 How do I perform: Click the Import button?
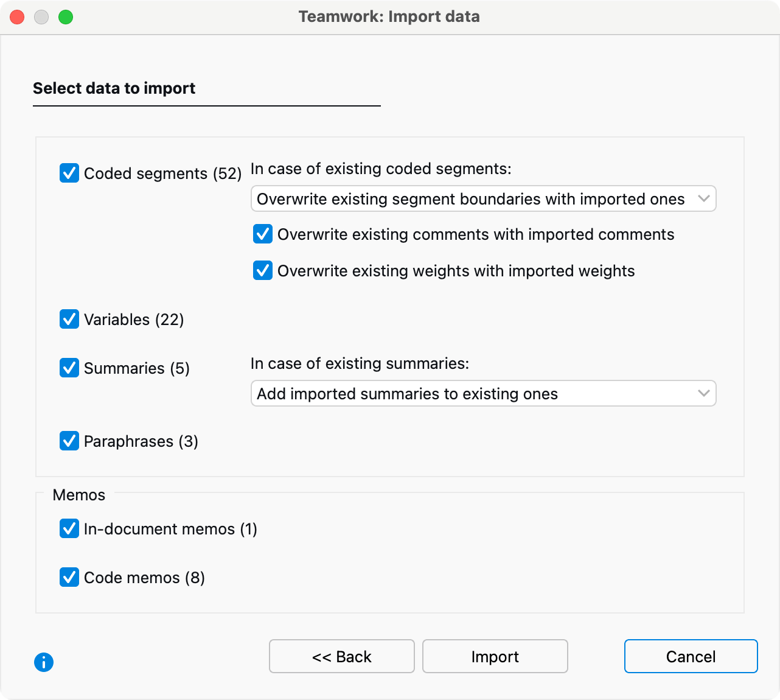[x=495, y=656]
